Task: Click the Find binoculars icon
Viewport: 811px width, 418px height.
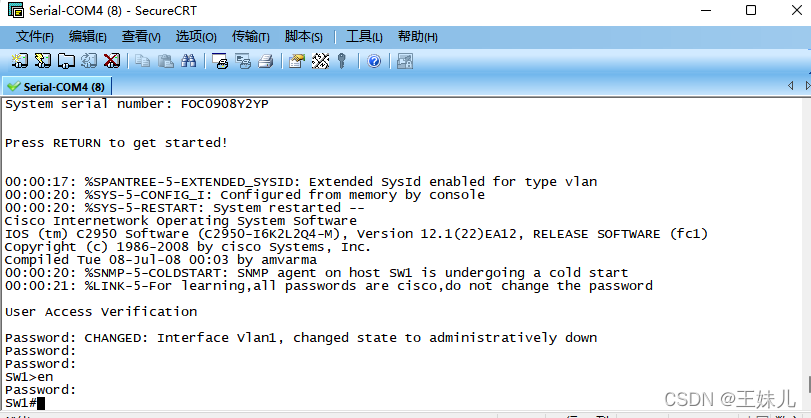Action: [x=188, y=61]
